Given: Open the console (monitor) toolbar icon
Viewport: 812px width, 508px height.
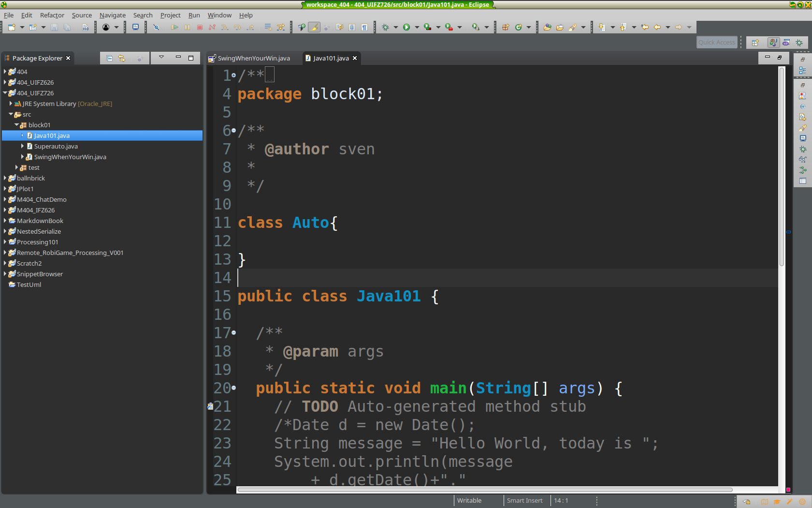Looking at the screenshot, I should point(136,27).
